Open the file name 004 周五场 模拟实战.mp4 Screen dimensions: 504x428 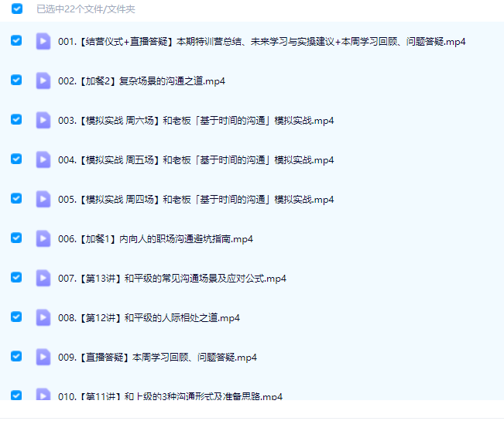(196, 160)
